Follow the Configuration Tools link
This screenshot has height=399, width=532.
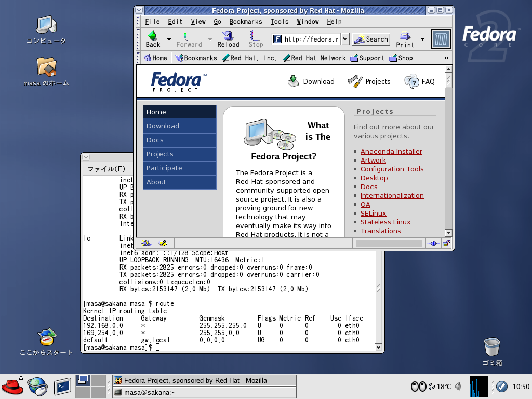(x=392, y=169)
